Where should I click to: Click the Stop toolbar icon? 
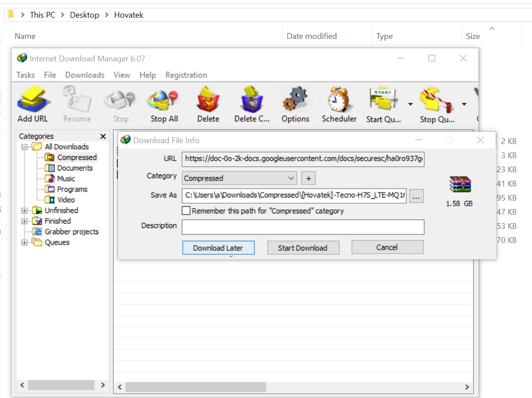[x=120, y=100]
